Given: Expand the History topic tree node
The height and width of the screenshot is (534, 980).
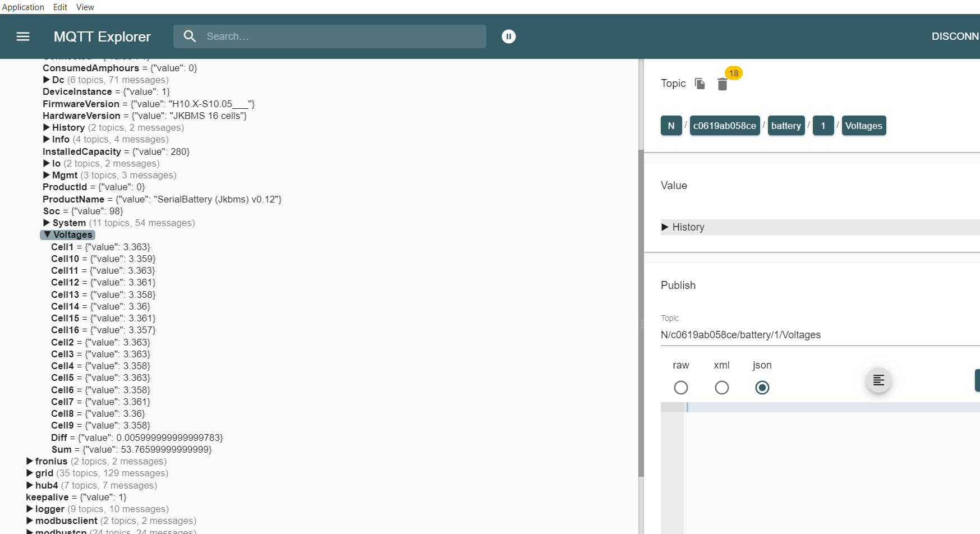Looking at the screenshot, I should (47, 127).
